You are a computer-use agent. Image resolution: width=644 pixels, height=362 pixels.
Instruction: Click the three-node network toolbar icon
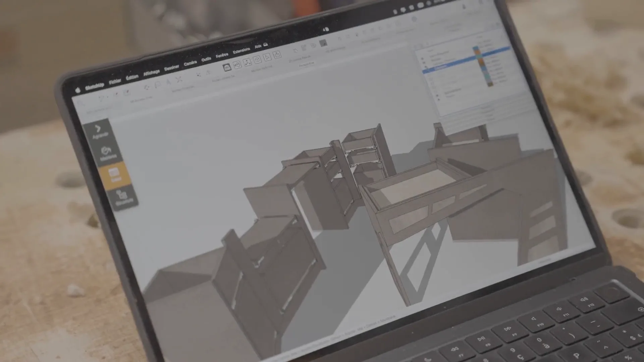coord(247,62)
